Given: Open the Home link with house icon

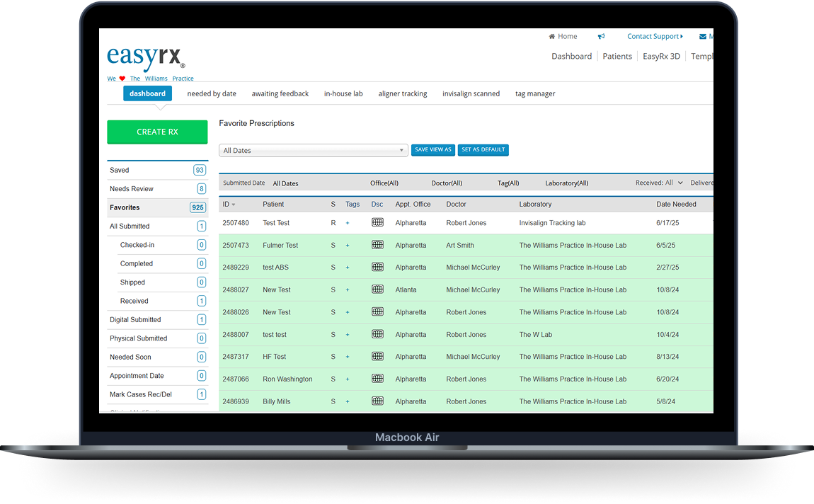Looking at the screenshot, I should 563,36.
